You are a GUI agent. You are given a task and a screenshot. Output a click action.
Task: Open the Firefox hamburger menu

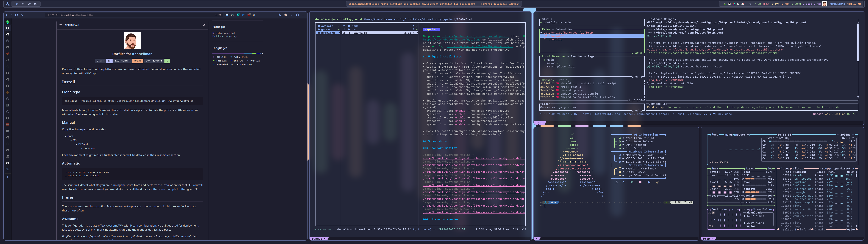point(303,15)
